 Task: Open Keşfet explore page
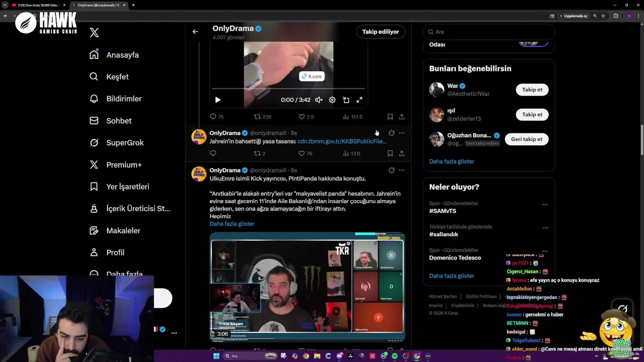[x=109, y=77]
